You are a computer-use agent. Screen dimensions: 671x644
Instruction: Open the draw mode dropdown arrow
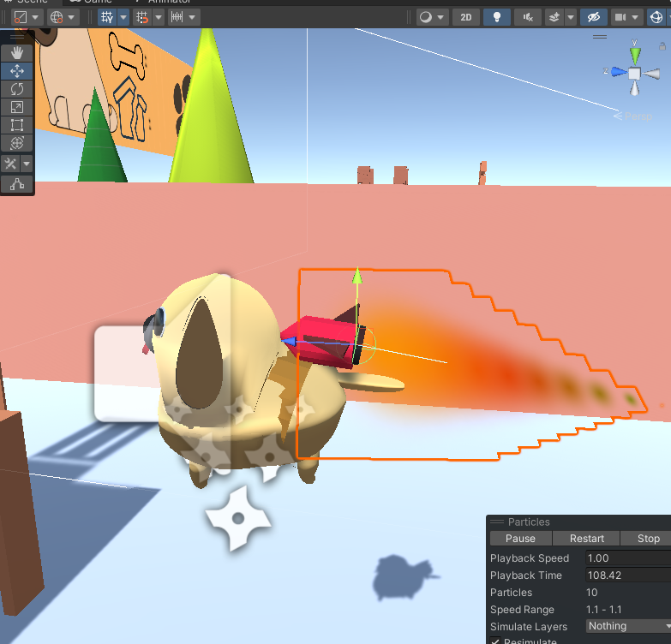(440, 17)
